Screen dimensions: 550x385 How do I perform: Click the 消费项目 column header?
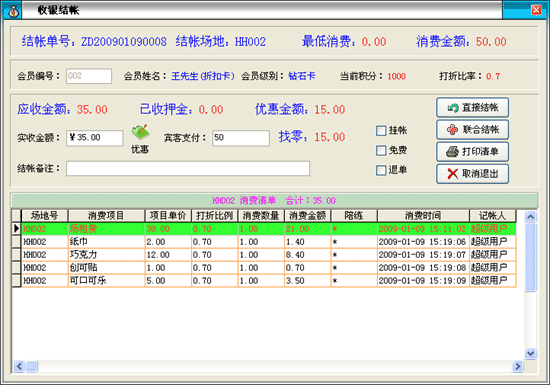point(106,216)
